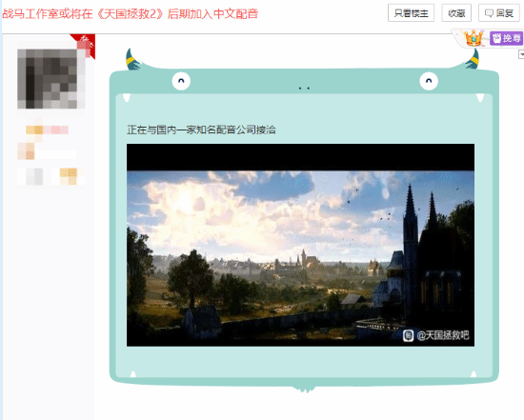The image size is (524, 420).
Task: Click the right eye of bubble frame
Action: point(429,81)
